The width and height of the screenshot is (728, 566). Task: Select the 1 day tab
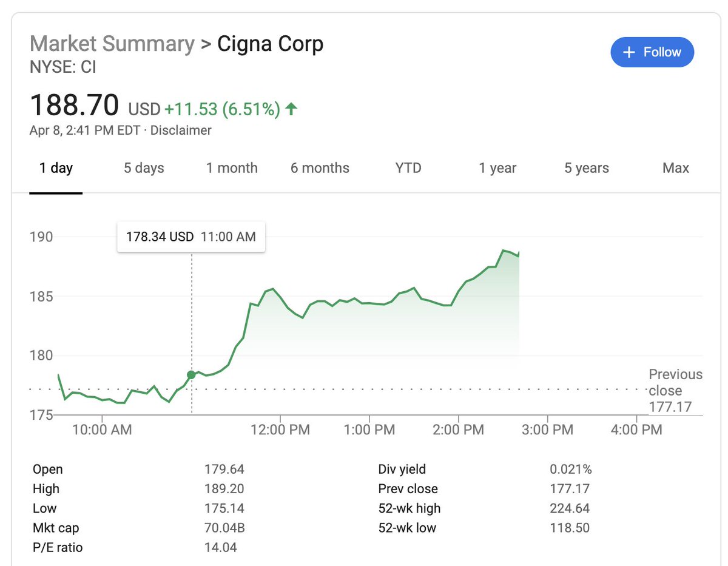56,168
